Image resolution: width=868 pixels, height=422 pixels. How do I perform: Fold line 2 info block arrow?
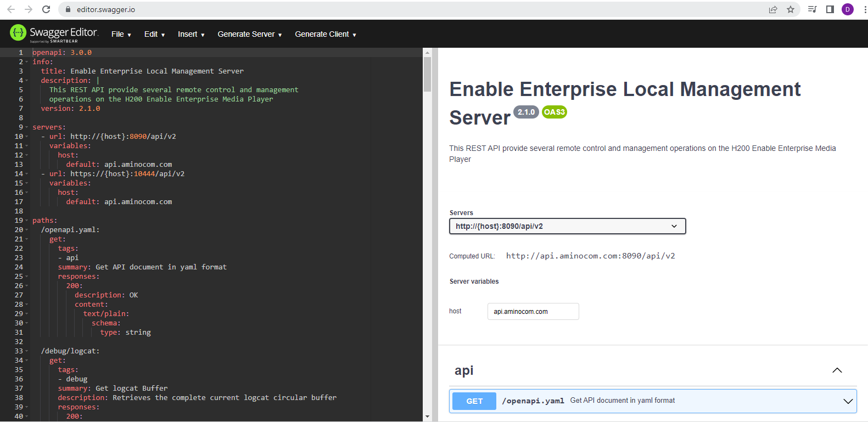pyautogui.click(x=26, y=62)
